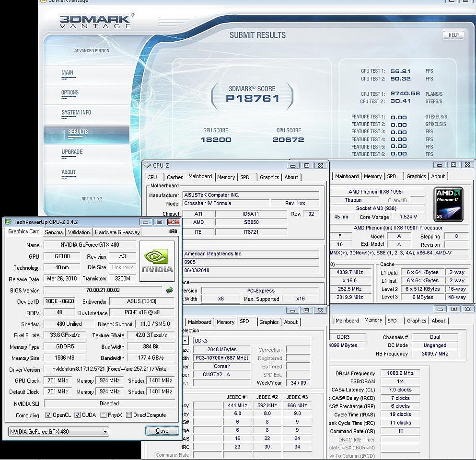
Task: Toggle the PhysX checkbox
Action: 104,415
